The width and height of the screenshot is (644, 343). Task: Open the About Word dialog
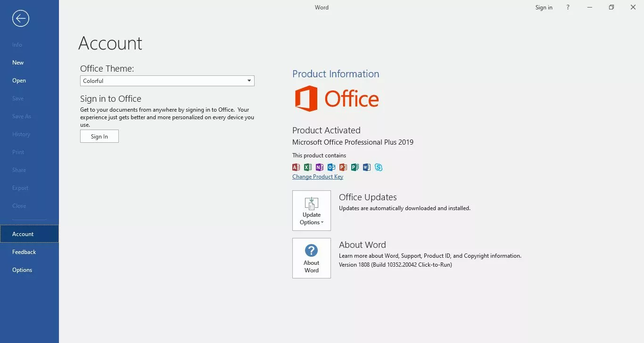(x=311, y=258)
